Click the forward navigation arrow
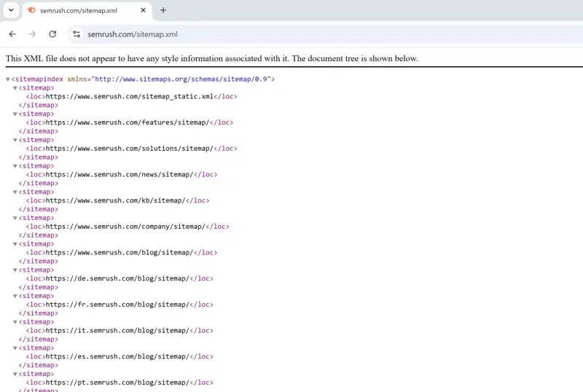 click(x=32, y=34)
